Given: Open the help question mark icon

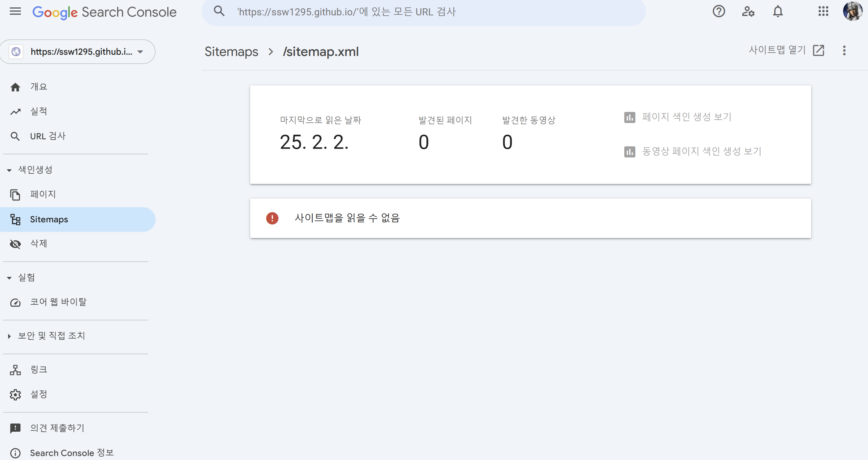Looking at the screenshot, I should pyautogui.click(x=718, y=11).
